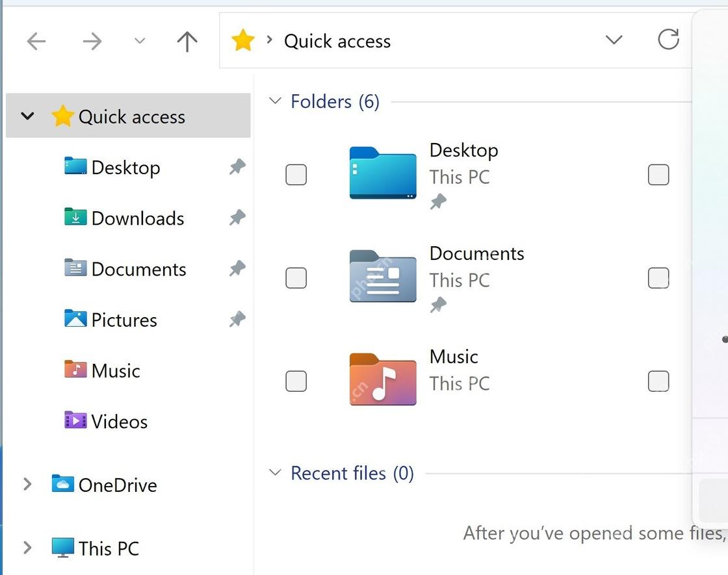
Task: Click Pictures folder icon in sidebar
Action: point(75,318)
